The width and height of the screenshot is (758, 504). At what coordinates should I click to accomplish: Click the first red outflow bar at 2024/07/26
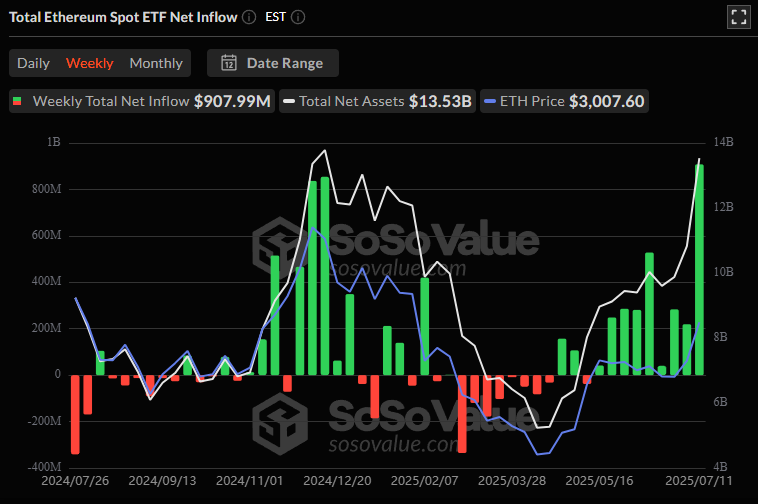click(x=75, y=414)
